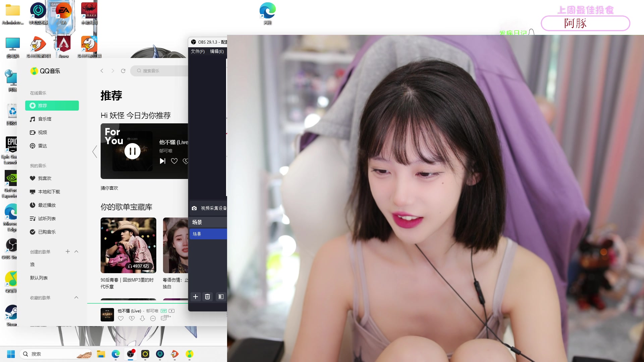
Task: Open File Explorer from taskbar
Action: 101,354
